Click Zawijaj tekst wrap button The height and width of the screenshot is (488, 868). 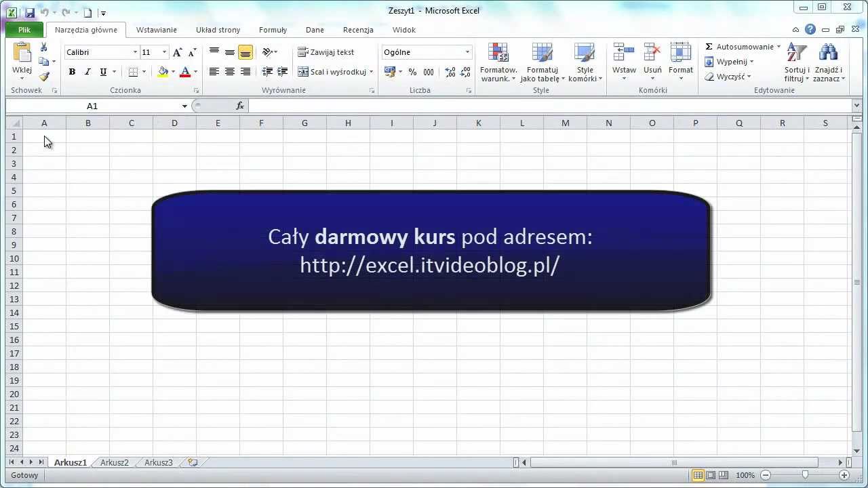pos(326,52)
